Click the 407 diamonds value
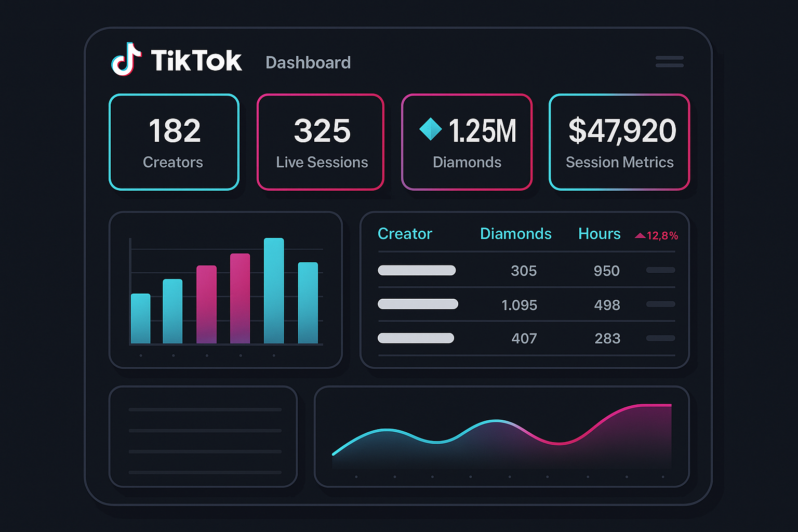This screenshot has height=532, width=798. (x=524, y=339)
